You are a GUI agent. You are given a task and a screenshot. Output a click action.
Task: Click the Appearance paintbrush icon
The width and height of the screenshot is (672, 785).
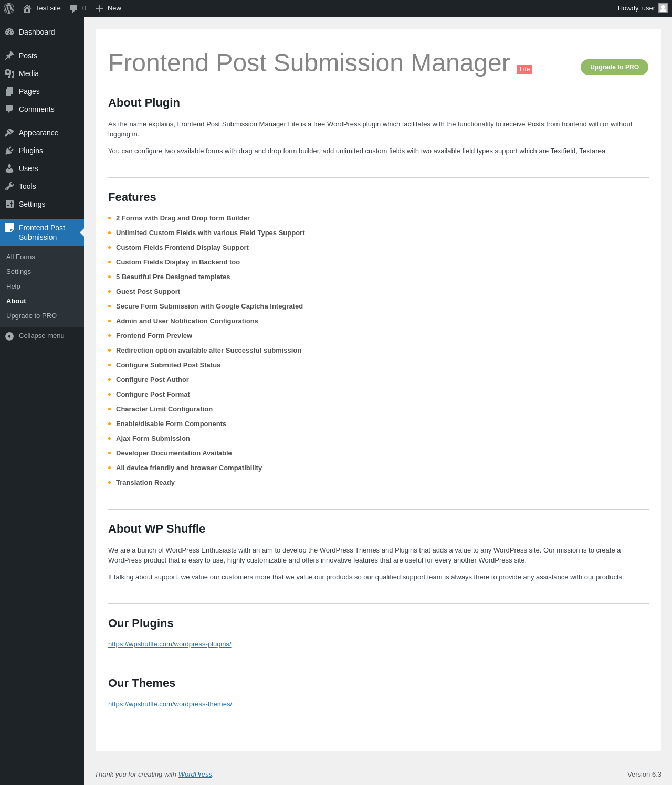click(9, 133)
